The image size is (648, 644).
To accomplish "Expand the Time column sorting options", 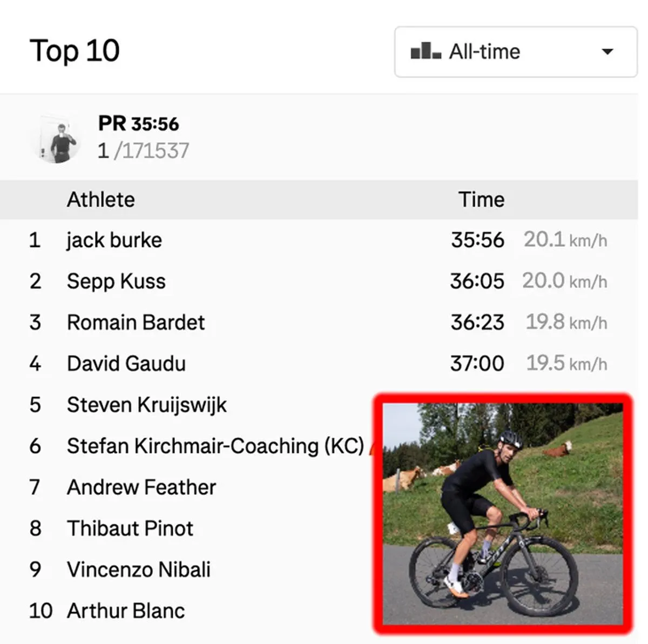I will tap(481, 199).
